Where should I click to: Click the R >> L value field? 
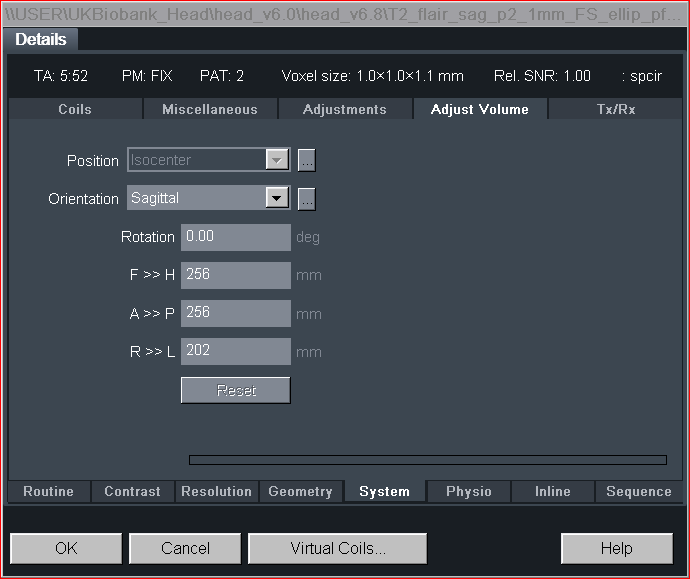pyautogui.click(x=235, y=351)
